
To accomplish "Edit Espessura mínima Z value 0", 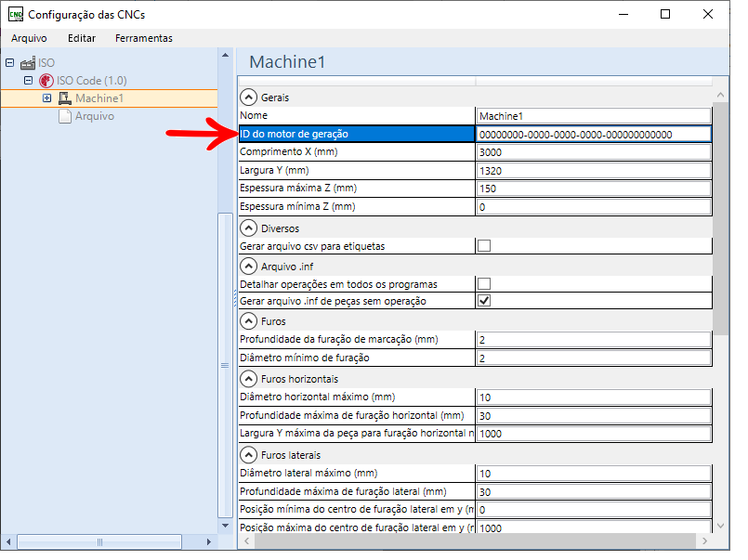I will pos(594,207).
